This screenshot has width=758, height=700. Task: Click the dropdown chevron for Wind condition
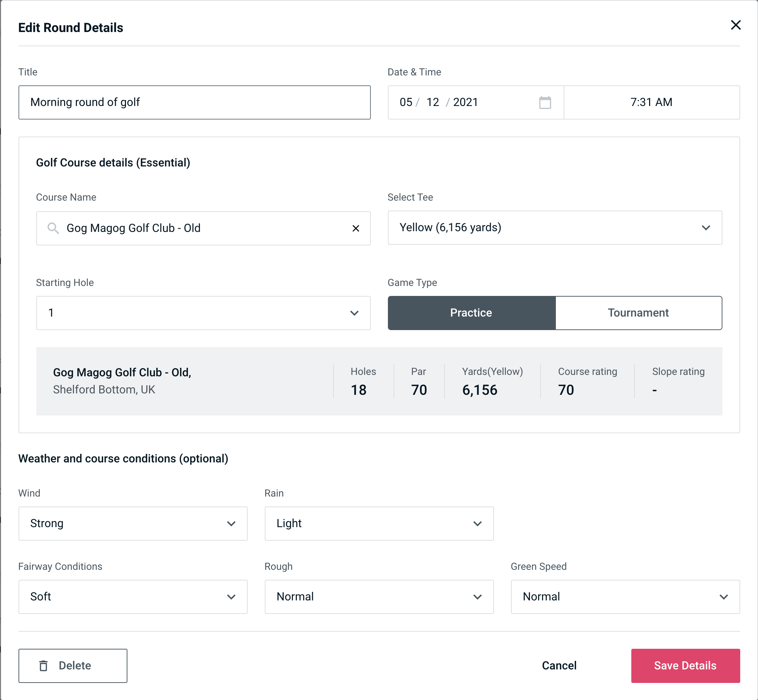point(232,523)
